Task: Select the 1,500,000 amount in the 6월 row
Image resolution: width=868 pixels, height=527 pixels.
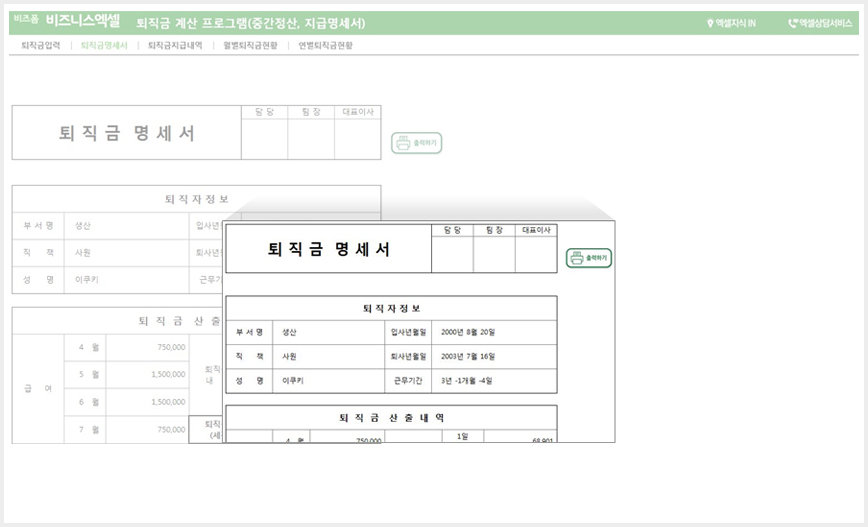Action: pyautogui.click(x=147, y=402)
